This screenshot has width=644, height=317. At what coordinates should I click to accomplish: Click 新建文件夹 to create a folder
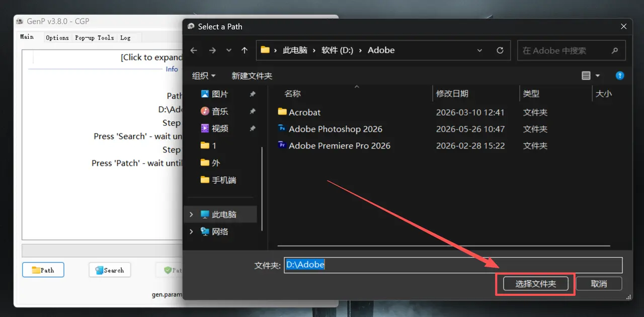[252, 76]
